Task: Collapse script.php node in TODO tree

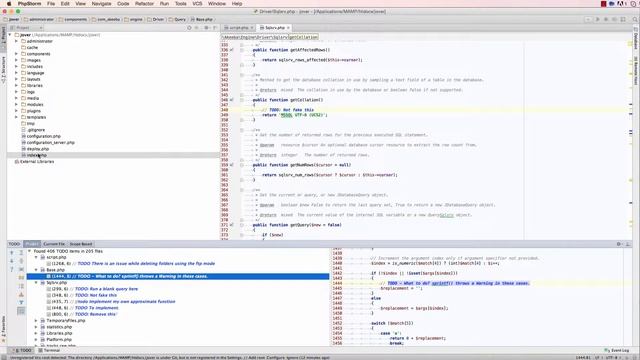Action: pyautogui.click(x=36, y=257)
